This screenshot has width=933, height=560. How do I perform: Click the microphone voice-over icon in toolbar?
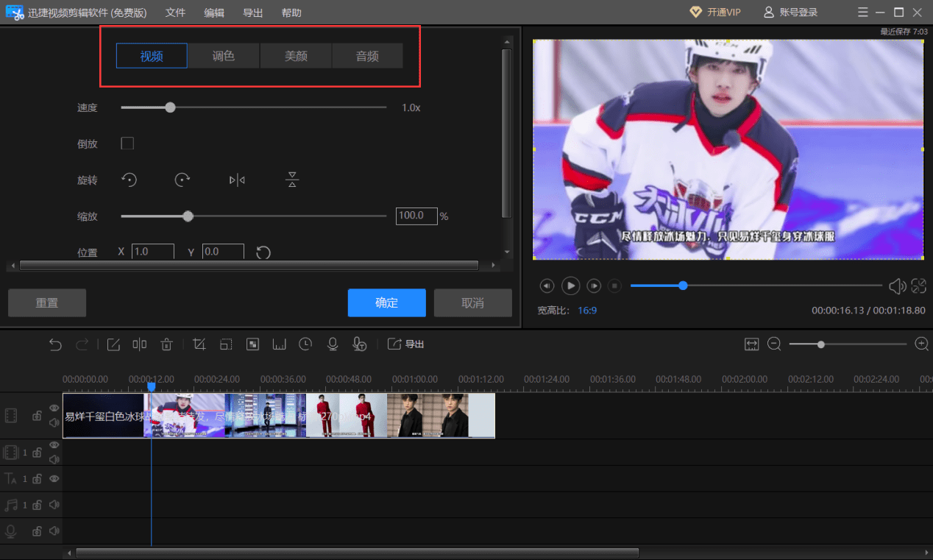[333, 344]
